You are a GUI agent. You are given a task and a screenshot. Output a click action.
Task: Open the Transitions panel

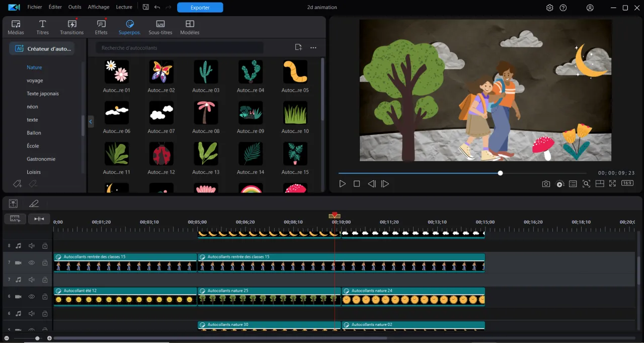(71, 27)
